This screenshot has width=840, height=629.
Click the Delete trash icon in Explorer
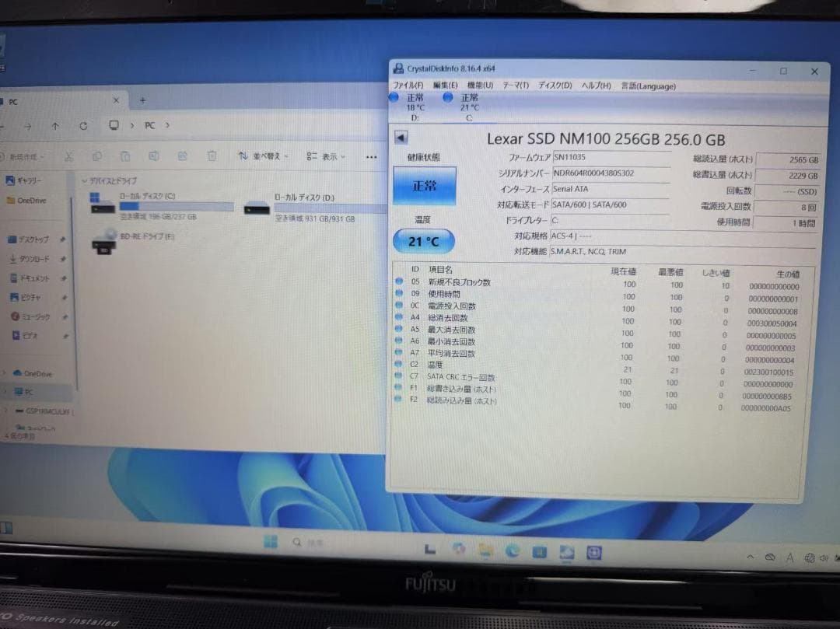point(212,156)
